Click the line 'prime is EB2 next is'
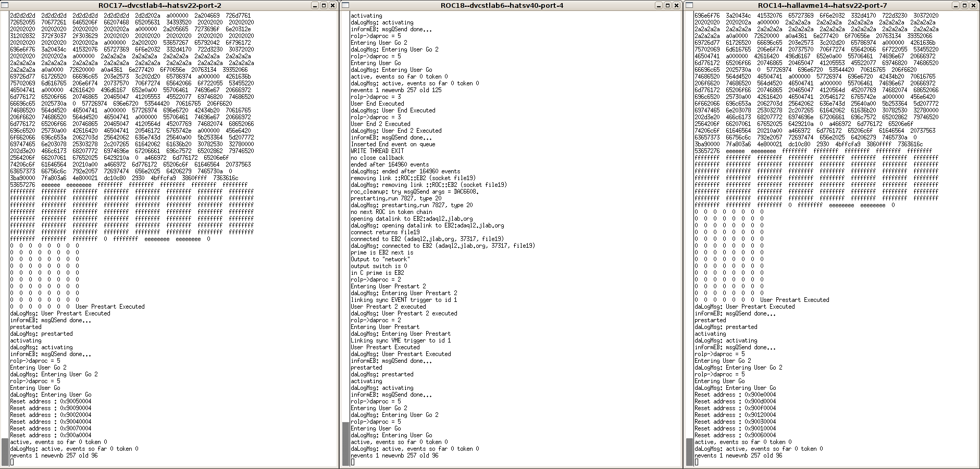The width and height of the screenshot is (980, 469). pyautogui.click(x=382, y=252)
